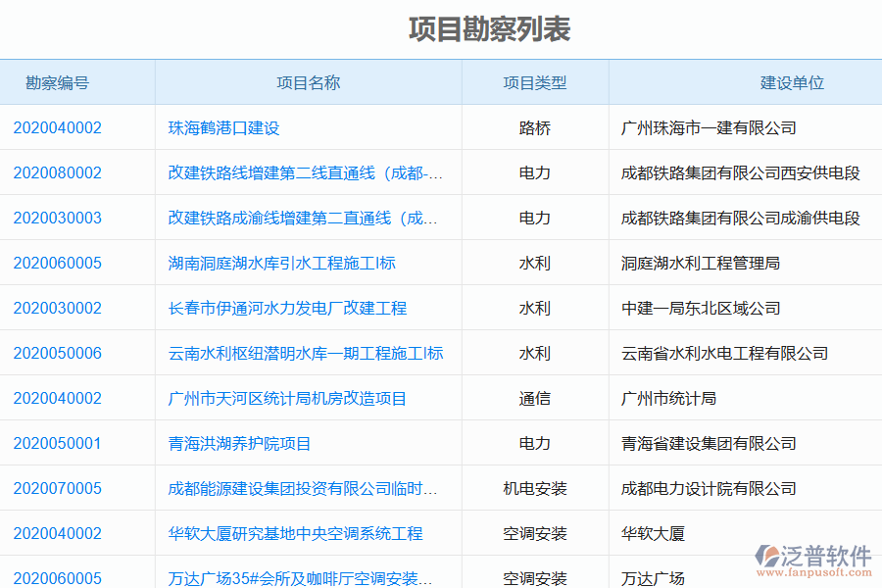
Task: Sort by 勘察编号 column header
Action: pyautogui.click(x=52, y=82)
